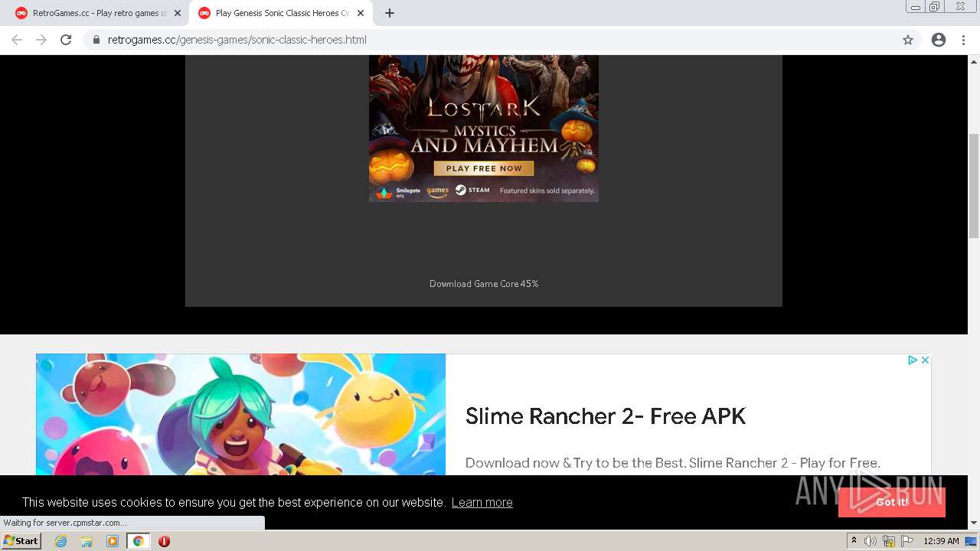Click the red Opera-style taskbar icon

(x=164, y=541)
